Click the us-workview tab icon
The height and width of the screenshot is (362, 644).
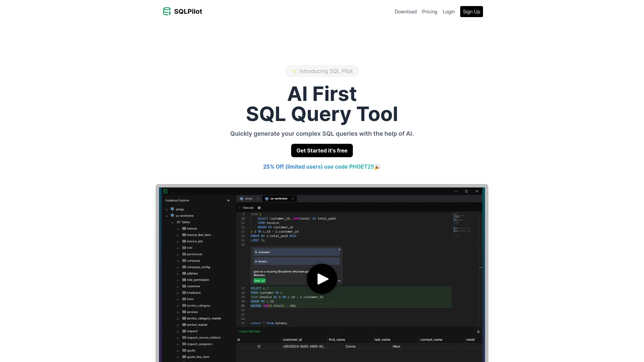point(266,198)
